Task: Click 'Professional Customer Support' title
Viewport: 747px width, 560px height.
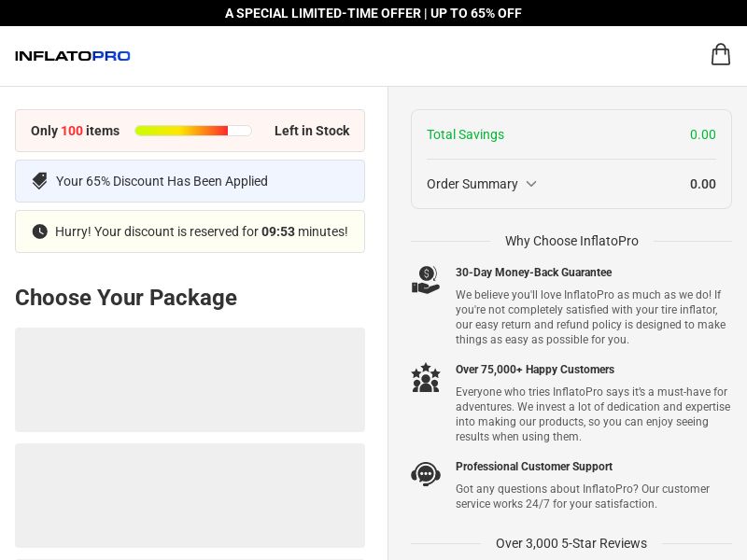Action: [533, 467]
